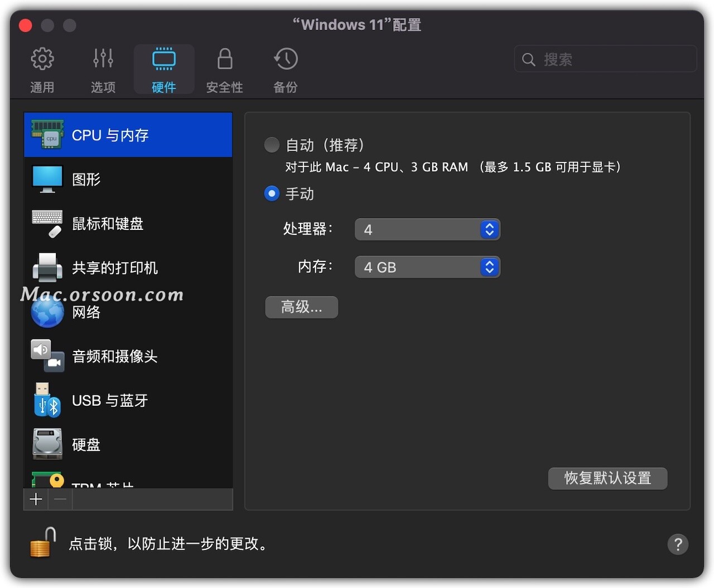Switch to the 通用 tab label
Viewport: 714px width, 588px height.
(42, 87)
